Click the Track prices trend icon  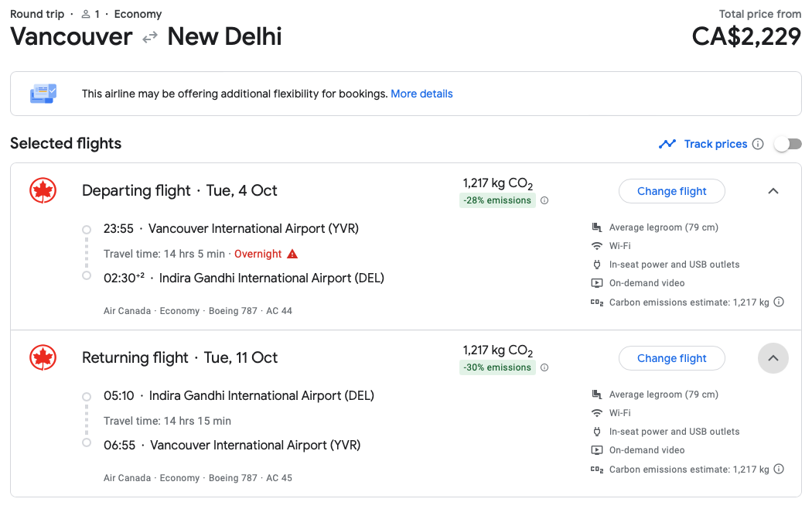pyautogui.click(x=667, y=144)
